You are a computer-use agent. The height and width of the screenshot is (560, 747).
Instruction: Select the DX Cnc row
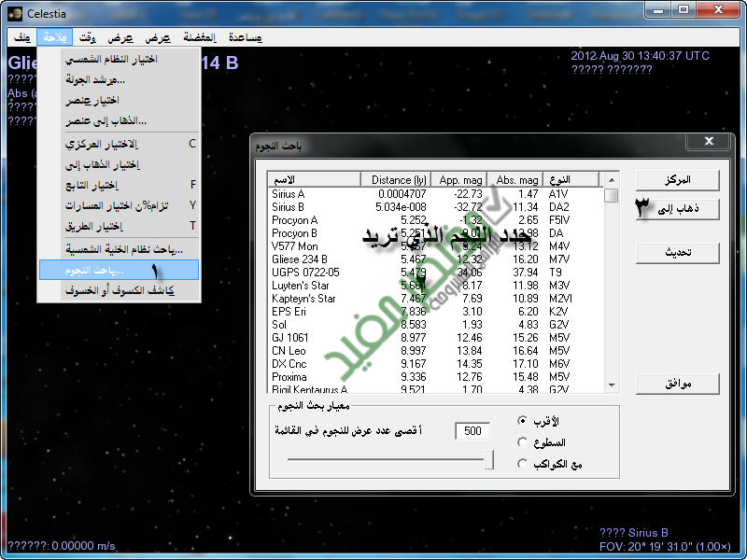point(435,364)
